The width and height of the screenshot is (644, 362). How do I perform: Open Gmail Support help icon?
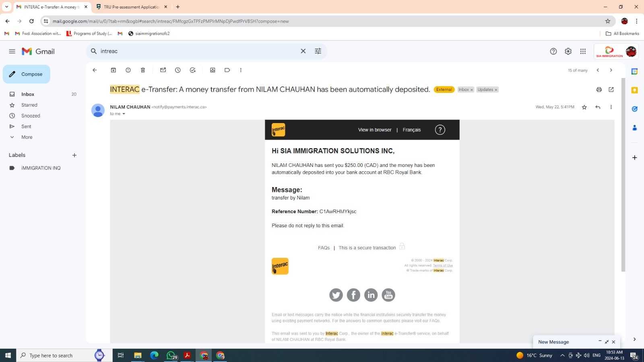(553, 51)
